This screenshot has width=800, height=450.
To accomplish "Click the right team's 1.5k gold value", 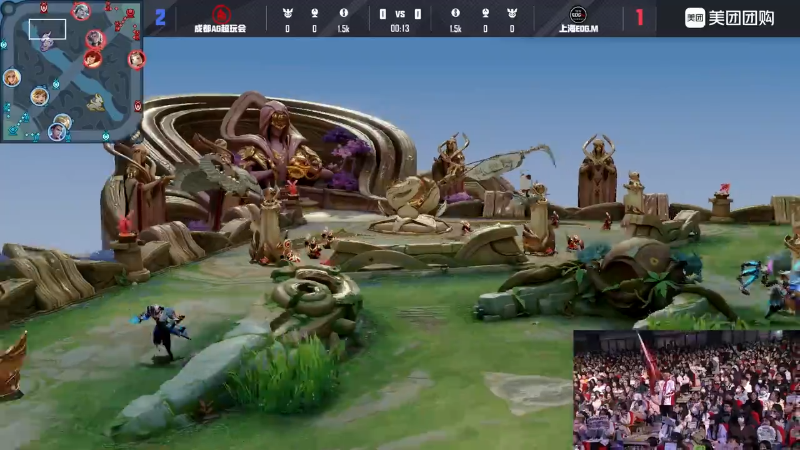I will (x=456, y=29).
